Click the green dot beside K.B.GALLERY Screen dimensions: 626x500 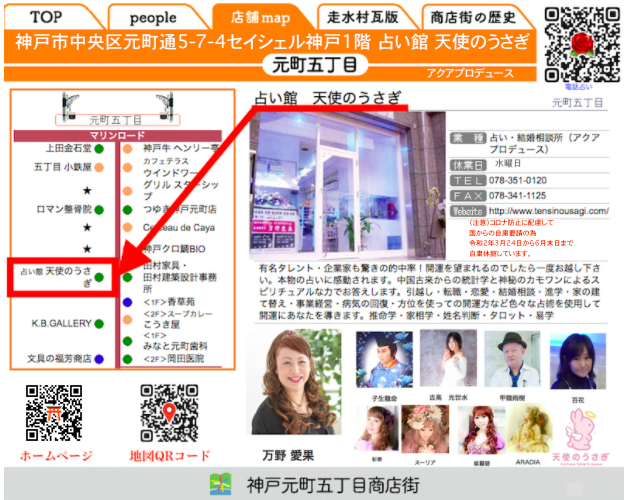[x=100, y=324]
